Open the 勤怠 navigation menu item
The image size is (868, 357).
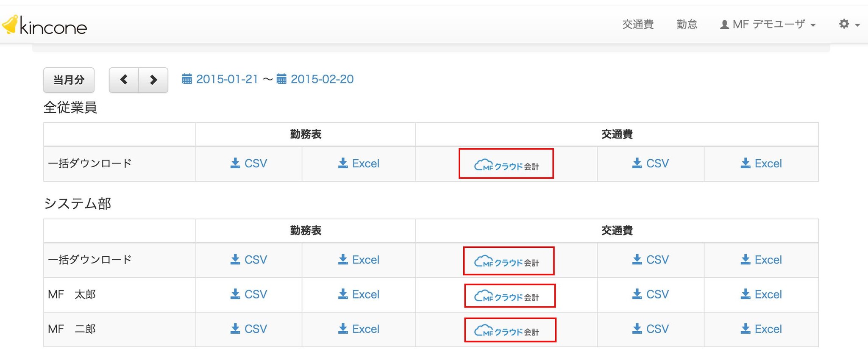[x=687, y=25]
